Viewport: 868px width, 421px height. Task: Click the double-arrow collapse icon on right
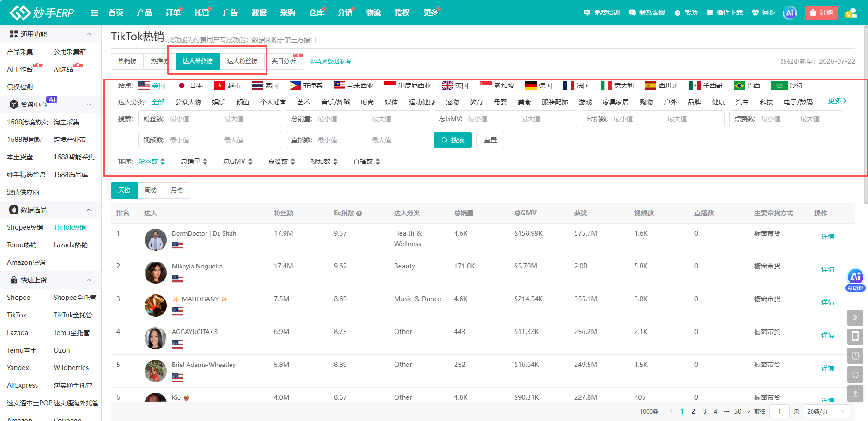pyautogui.click(x=855, y=317)
